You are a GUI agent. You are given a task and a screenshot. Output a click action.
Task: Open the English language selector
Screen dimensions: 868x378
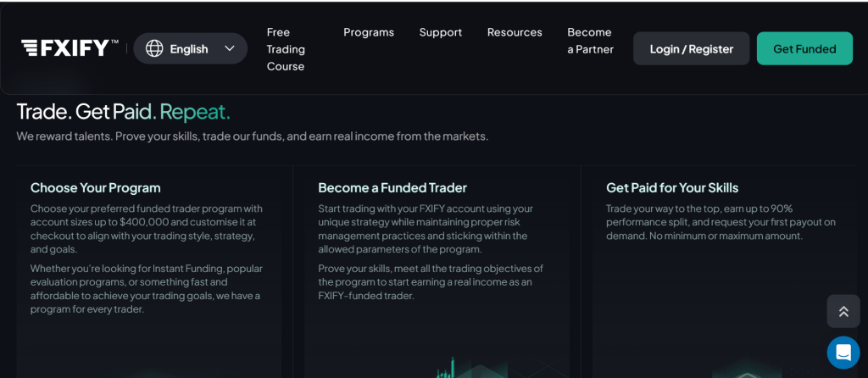[191, 48]
